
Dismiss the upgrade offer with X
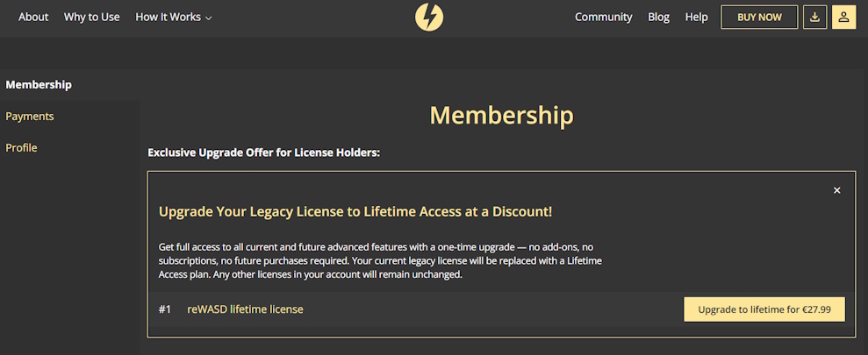837,190
